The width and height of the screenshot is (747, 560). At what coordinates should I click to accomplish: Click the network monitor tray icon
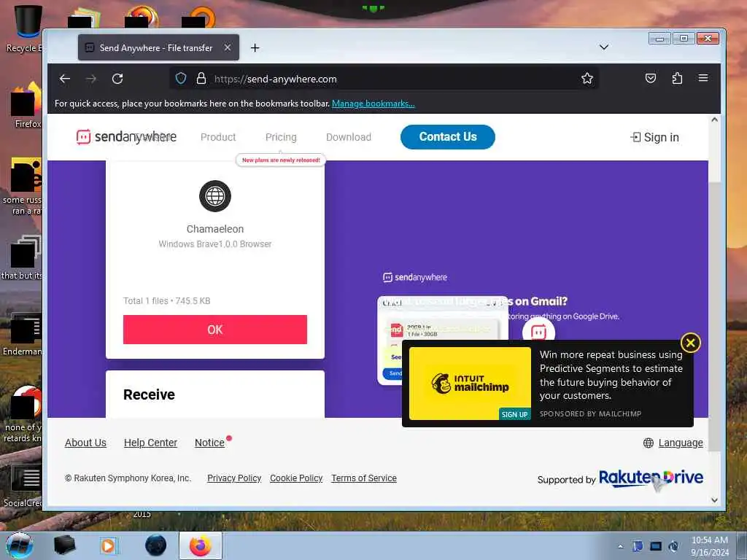tap(656, 546)
